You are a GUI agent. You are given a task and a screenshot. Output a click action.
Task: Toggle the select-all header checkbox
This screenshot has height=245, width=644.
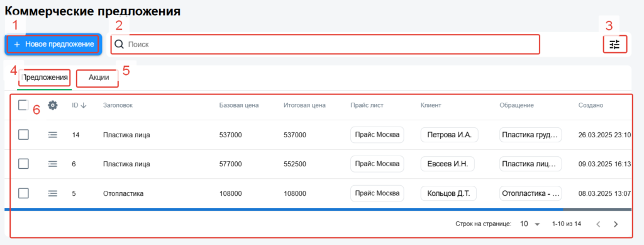pos(23,105)
